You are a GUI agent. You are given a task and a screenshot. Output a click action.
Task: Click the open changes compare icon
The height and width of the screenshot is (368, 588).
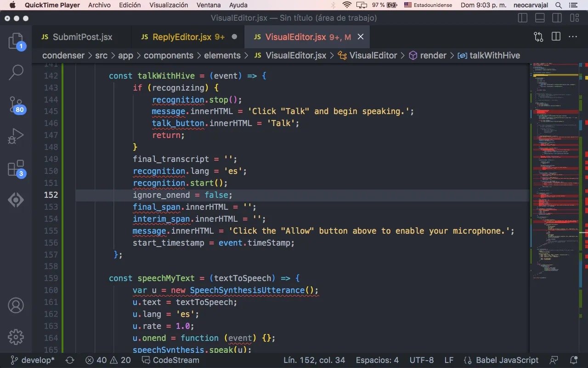538,37
